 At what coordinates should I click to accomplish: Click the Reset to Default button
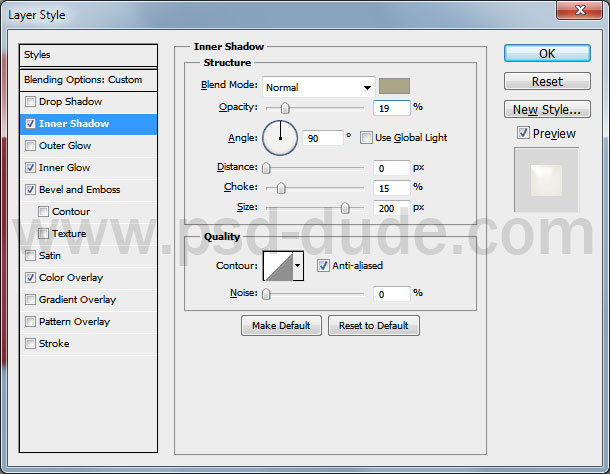coord(374,325)
